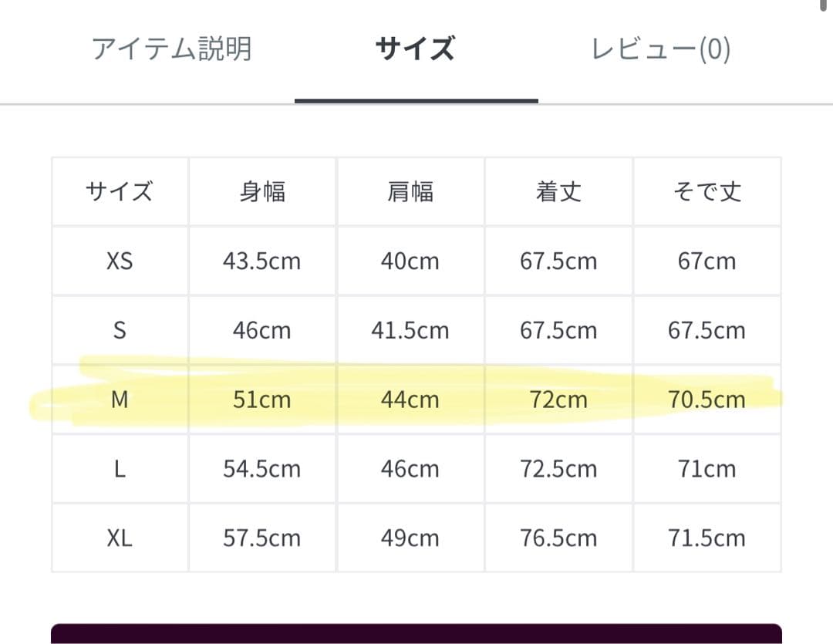Select the L size row label
This screenshot has width=833, height=644.
point(120,469)
